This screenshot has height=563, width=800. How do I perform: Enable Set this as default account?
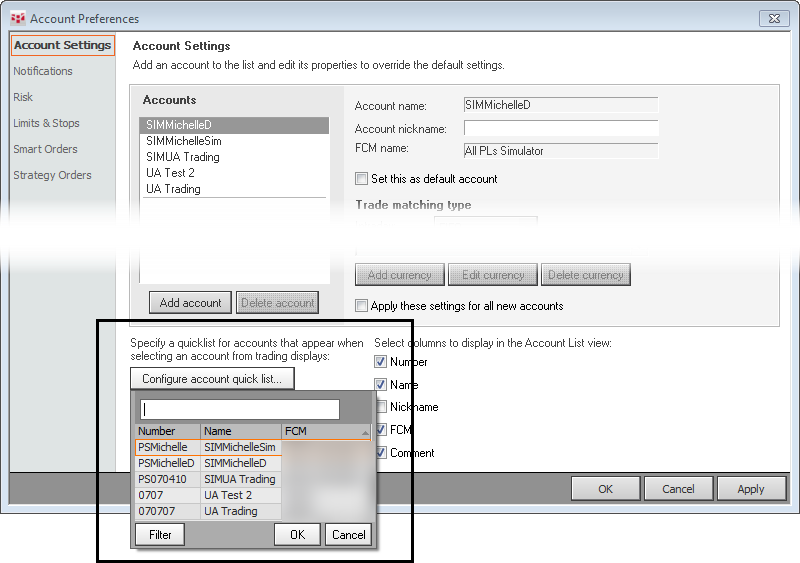362,179
